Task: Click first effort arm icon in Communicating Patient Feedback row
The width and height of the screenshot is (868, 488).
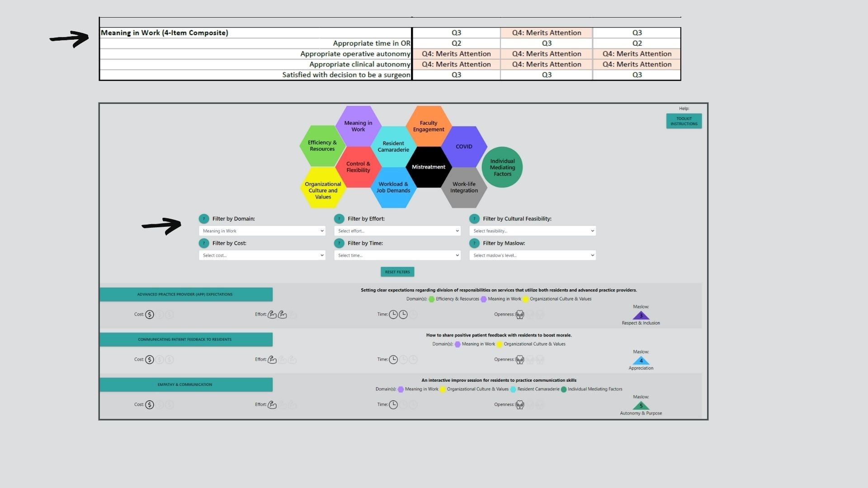Action: pyautogui.click(x=272, y=360)
